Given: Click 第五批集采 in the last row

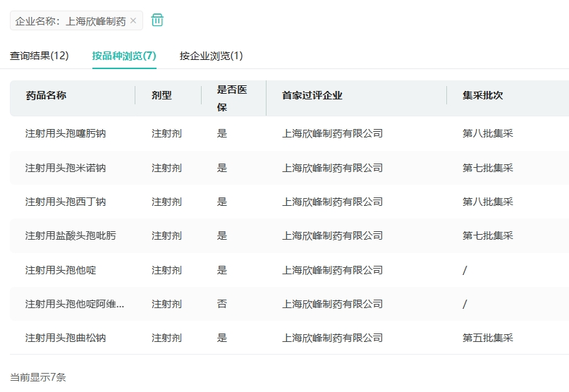Looking at the screenshot, I should (x=487, y=338).
